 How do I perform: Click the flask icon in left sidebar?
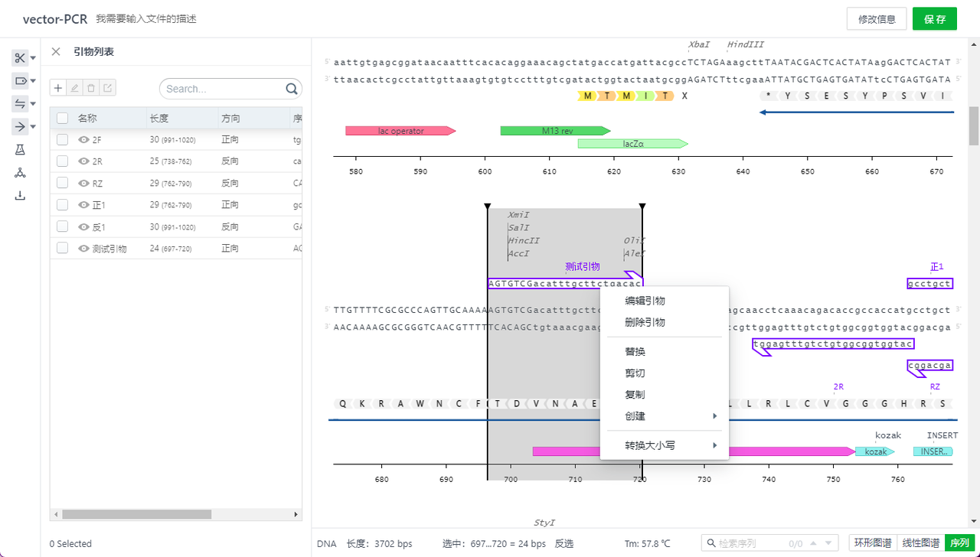[20, 150]
